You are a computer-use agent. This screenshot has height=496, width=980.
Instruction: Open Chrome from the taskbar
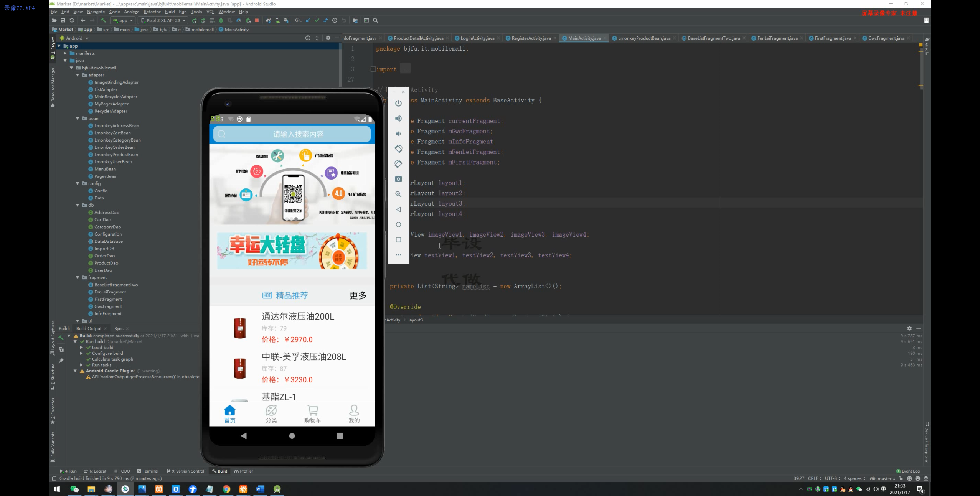click(x=226, y=489)
